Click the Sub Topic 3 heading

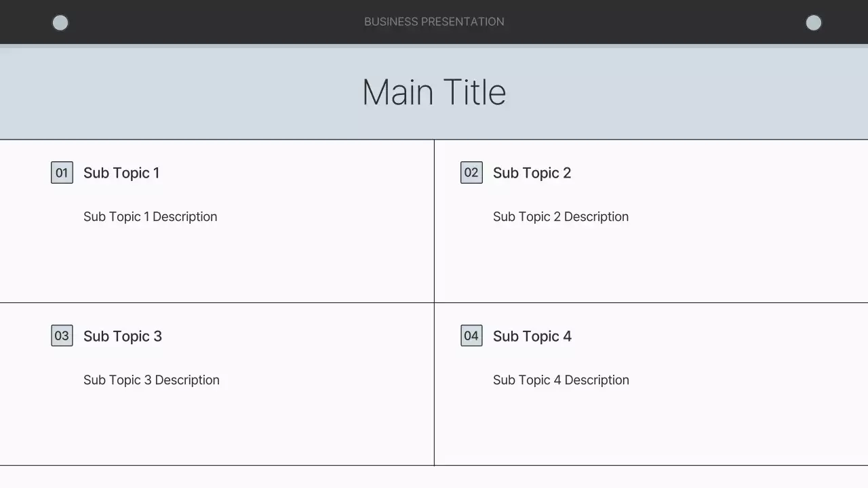(123, 336)
